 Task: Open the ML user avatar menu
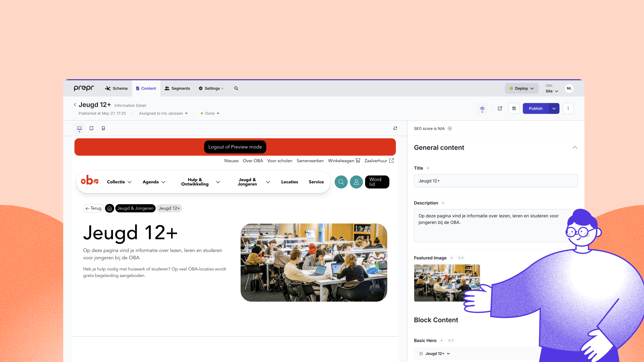point(569,88)
